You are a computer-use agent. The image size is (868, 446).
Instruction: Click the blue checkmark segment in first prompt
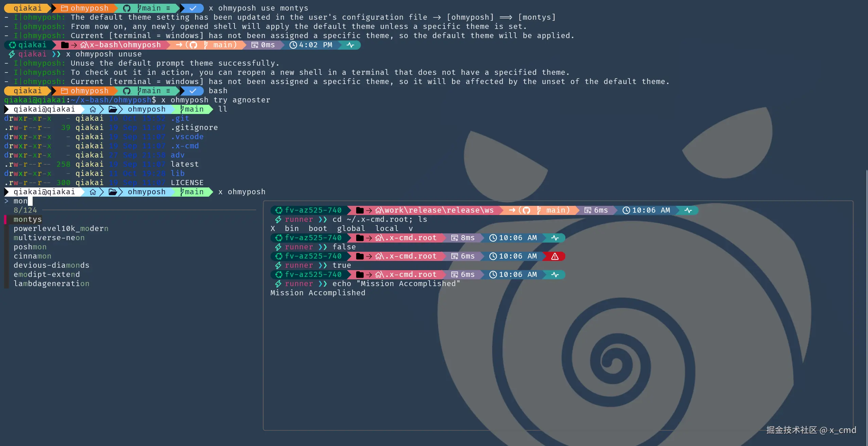pos(193,8)
